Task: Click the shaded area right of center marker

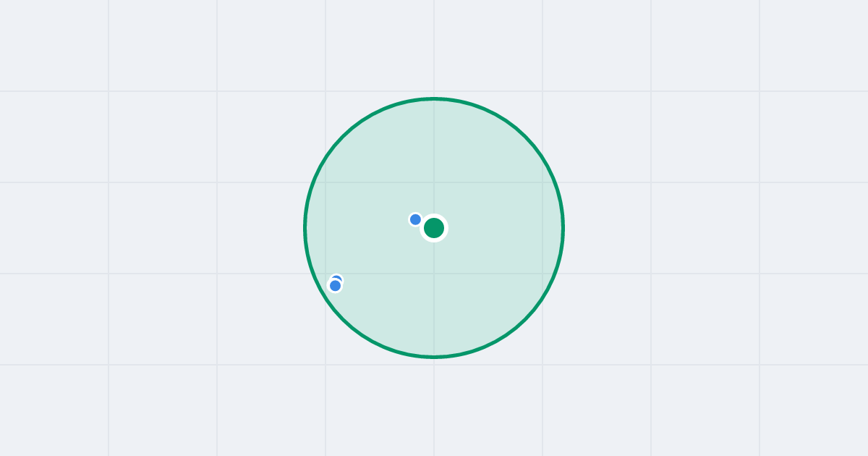Action: (499, 228)
